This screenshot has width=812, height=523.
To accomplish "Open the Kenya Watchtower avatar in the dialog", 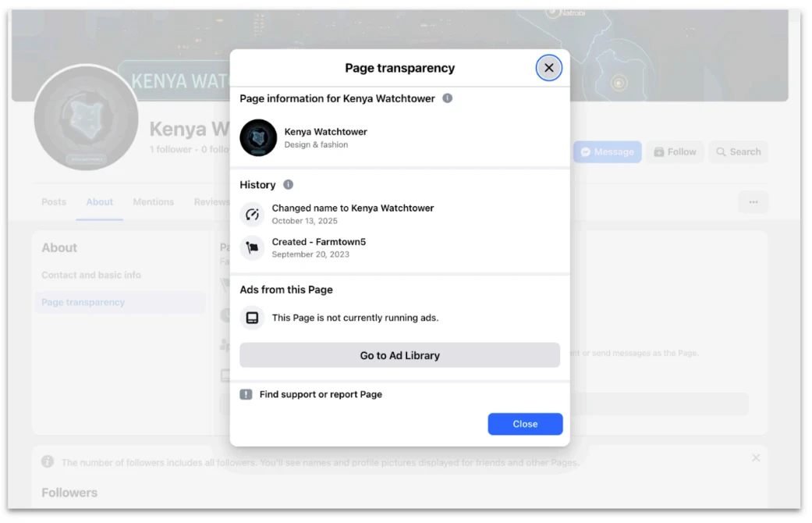I will coord(258,138).
